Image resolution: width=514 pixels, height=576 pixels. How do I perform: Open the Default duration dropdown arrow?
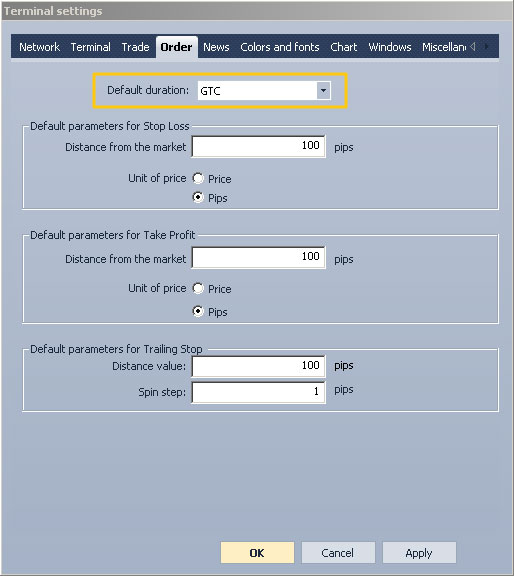(323, 90)
